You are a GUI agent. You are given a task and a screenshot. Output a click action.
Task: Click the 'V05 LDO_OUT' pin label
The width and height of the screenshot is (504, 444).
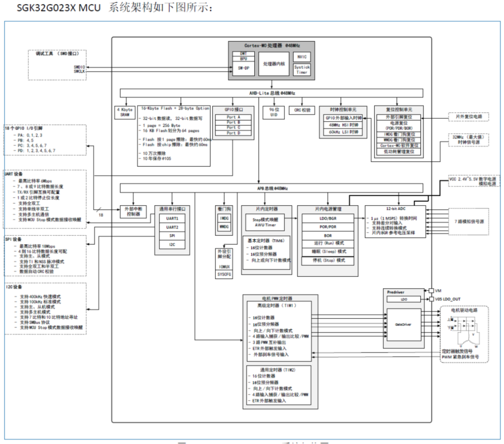pyautogui.click(x=447, y=299)
